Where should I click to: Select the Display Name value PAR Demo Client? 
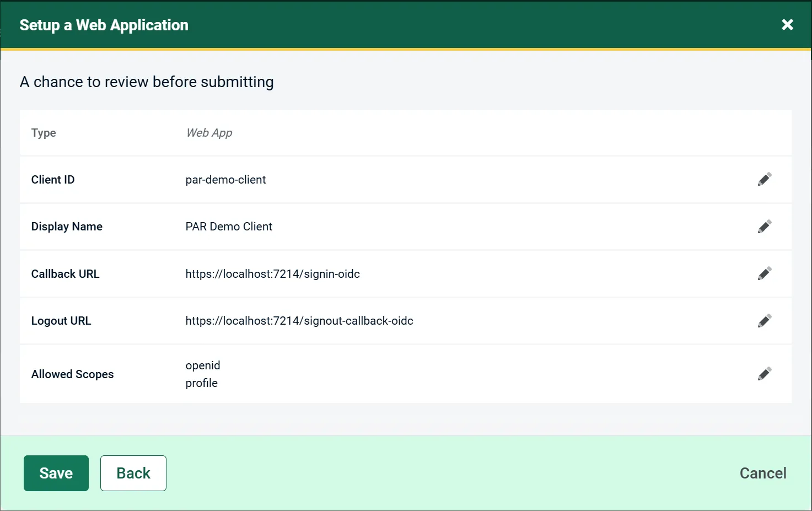pyautogui.click(x=229, y=226)
